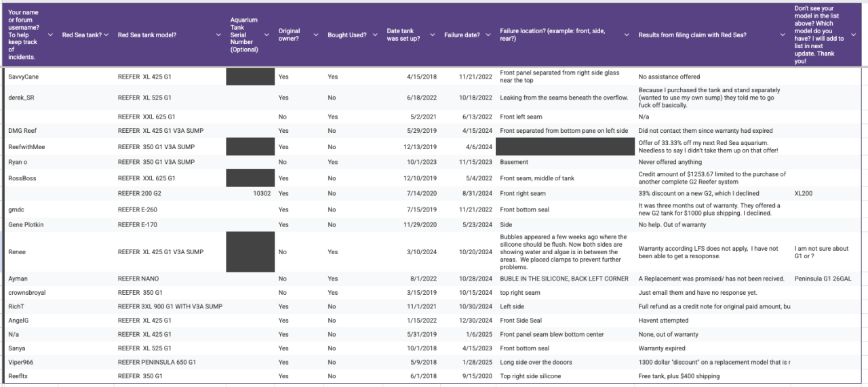Image resolution: width=868 pixels, height=387 pixels.
Task: Click "Long side over the dooors" cell
Action: pyautogui.click(x=566, y=362)
